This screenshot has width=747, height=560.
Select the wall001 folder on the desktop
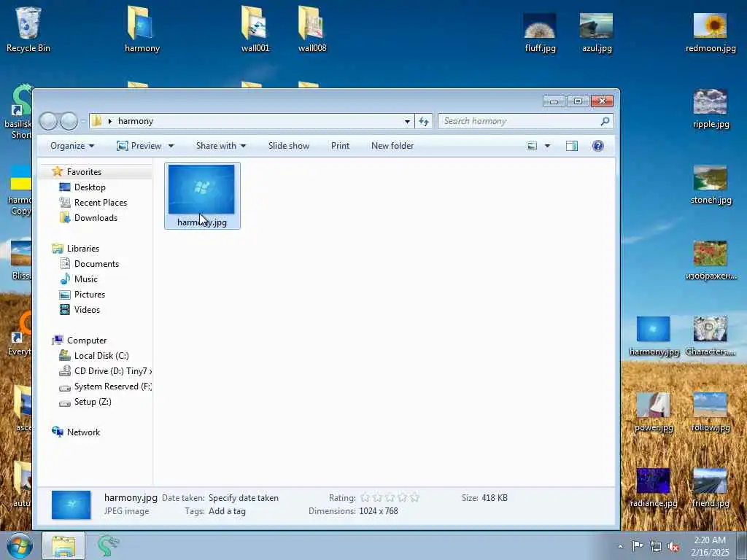pos(255,28)
